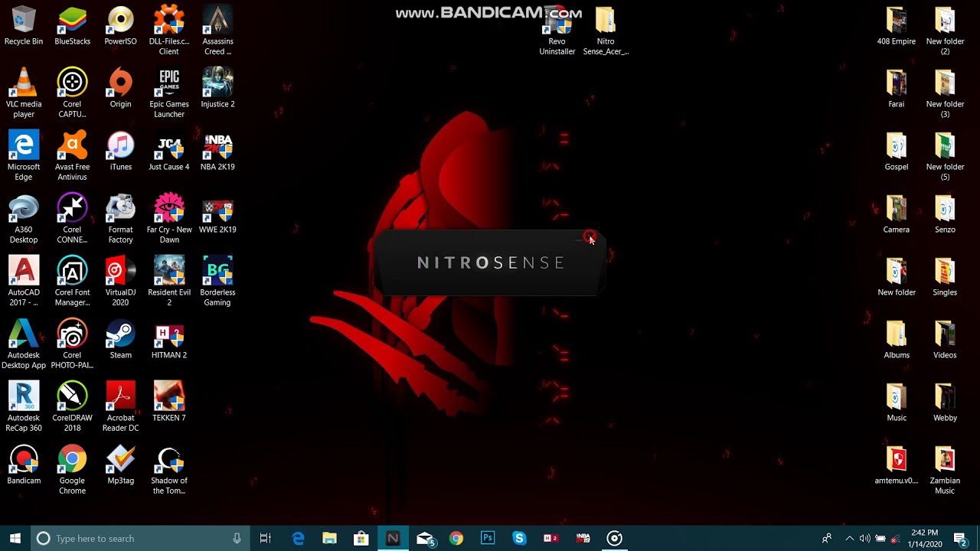Click the taskbar search box

tap(140, 538)
